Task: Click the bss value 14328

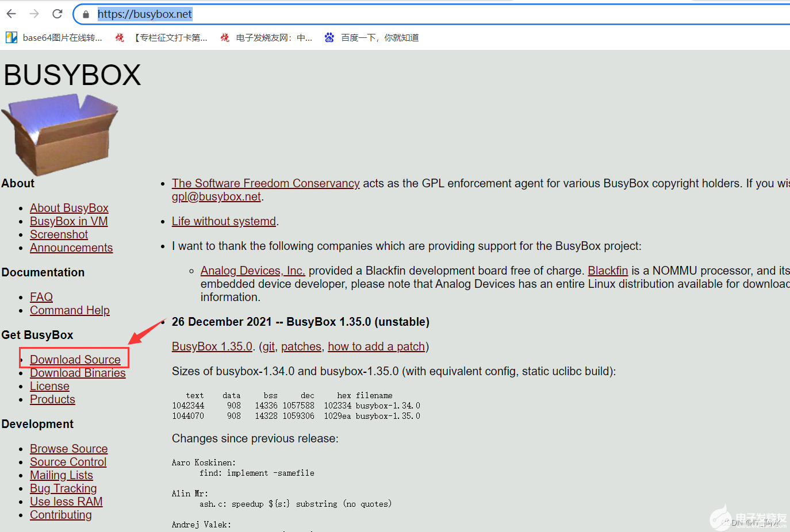Action: [x=266, y=416]
